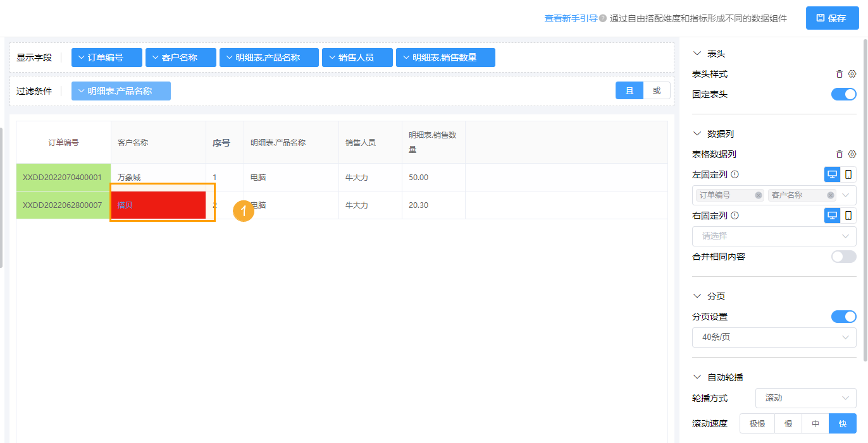Open the 表头样式 settings gear

point(852,74)
